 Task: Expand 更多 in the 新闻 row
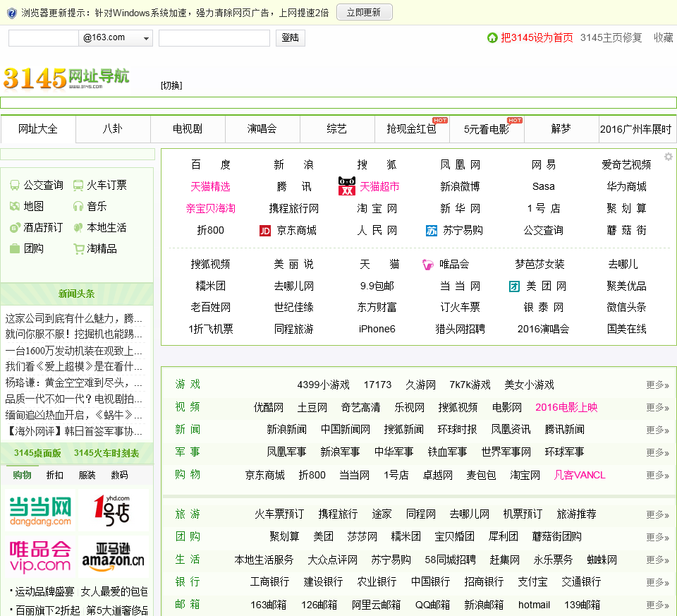click(x=657, y=430)
